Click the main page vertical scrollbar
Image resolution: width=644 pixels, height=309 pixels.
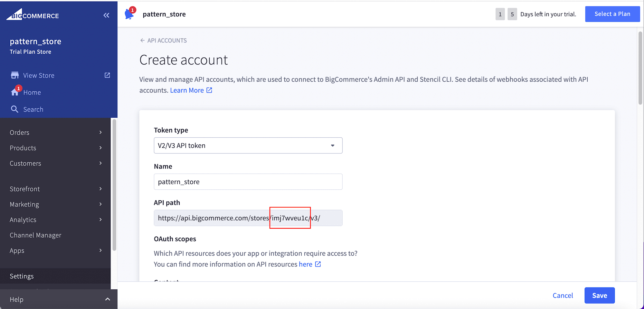point(640,68)
